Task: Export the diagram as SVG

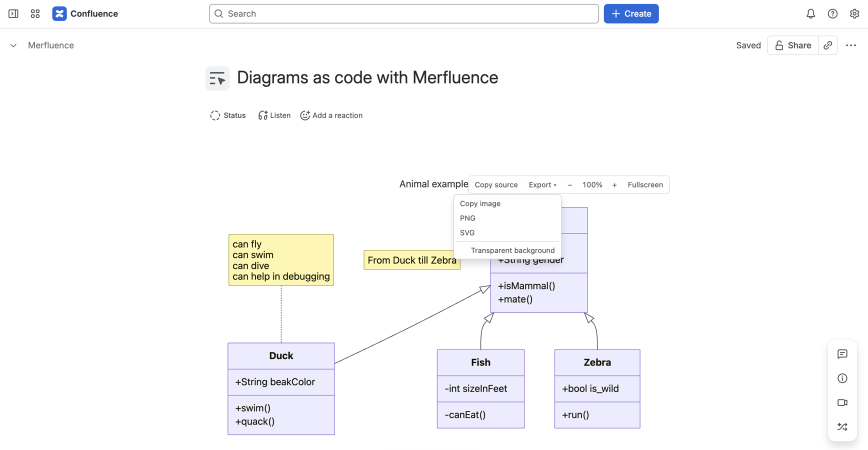Action: [x=507, y=232]
